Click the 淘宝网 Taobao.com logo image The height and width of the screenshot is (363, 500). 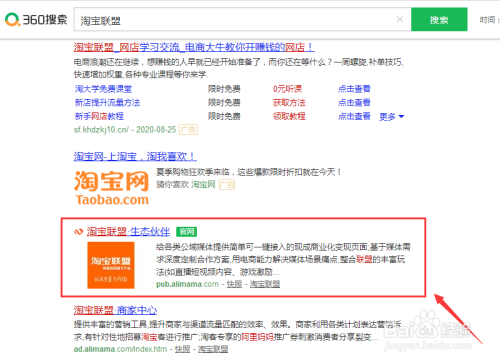click(112, 188)
